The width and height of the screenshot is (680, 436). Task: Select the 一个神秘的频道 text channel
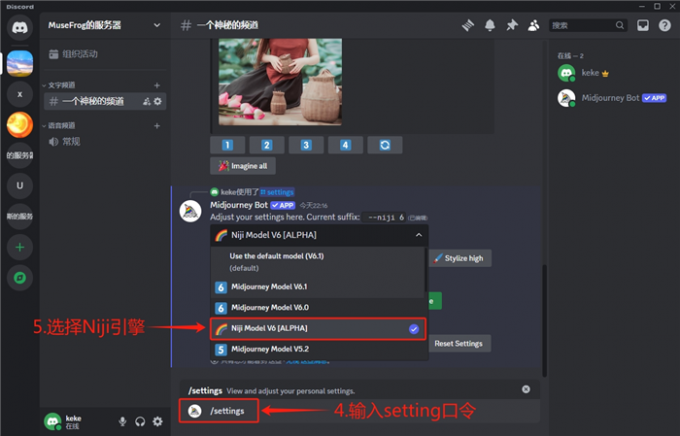[105, 101]
